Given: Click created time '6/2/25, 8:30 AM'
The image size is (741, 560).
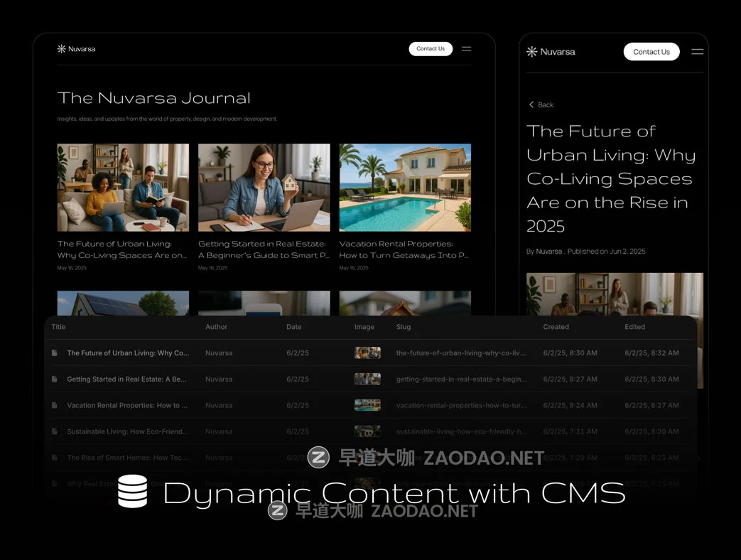Looking at the screenshot, I should (x=570, y=352).
